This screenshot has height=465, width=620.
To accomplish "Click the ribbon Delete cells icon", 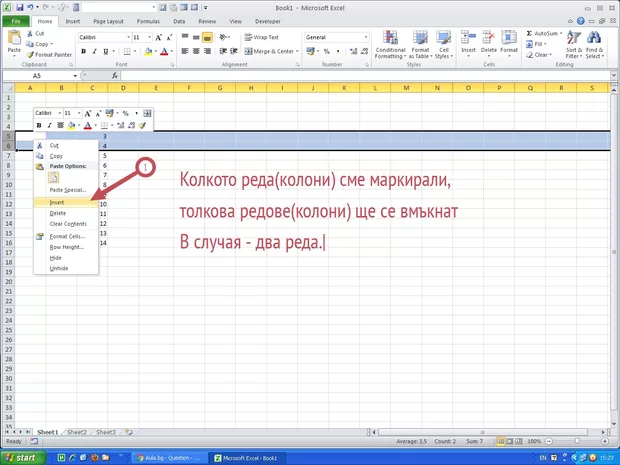I will coord(489,38).
